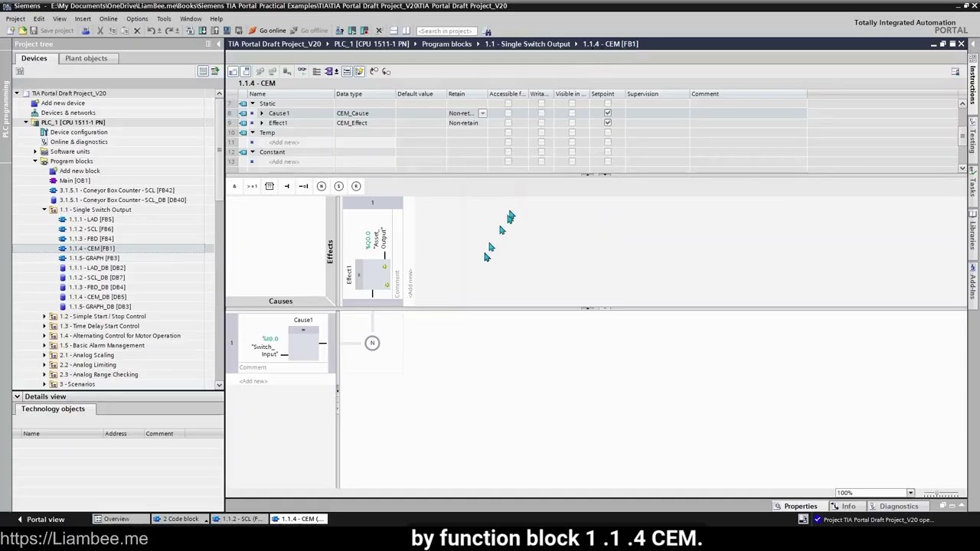Expand the Details view panel
Screen dimensions: 980x551
[17, 396]
